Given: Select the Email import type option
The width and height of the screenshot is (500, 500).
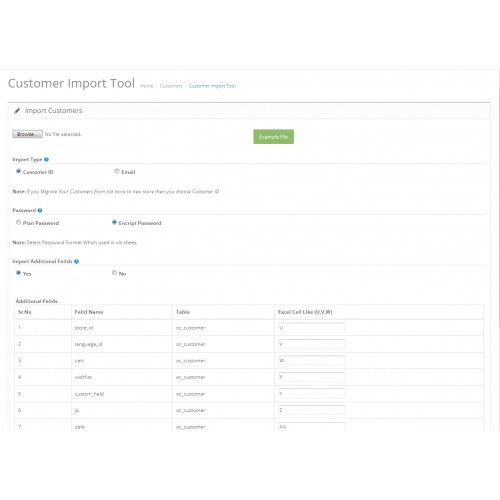Looking at the screenshot, I should coord(117,171).
